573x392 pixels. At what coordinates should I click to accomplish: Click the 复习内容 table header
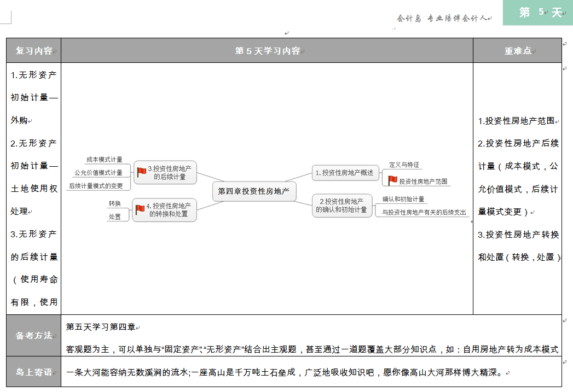tap(33, 51)
